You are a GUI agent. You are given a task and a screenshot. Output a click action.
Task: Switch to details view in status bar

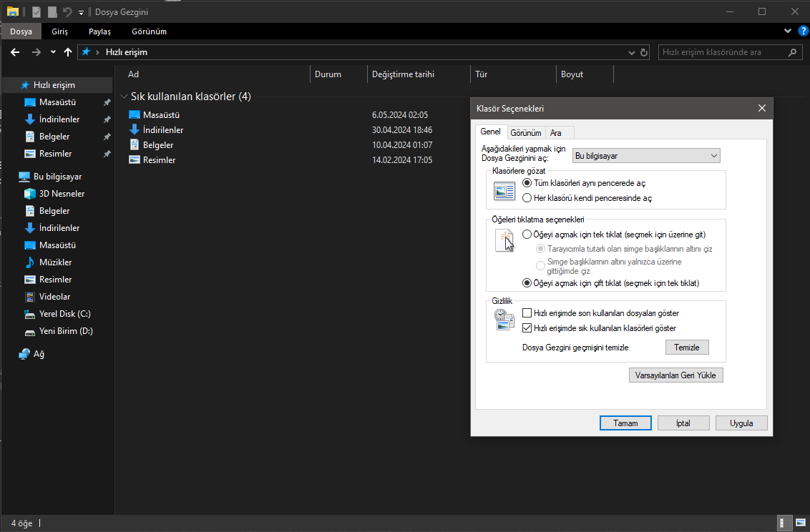[x=784, y=523]
